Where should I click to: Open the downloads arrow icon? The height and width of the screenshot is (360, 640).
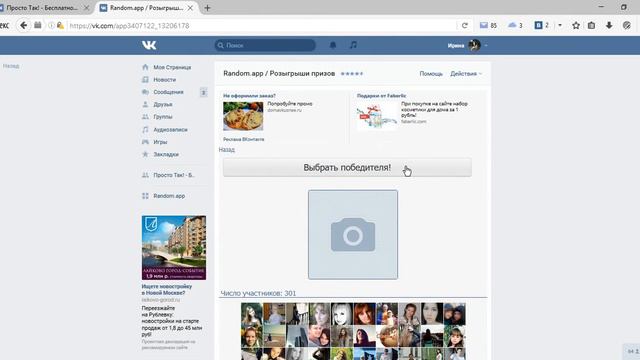(609, 25)
